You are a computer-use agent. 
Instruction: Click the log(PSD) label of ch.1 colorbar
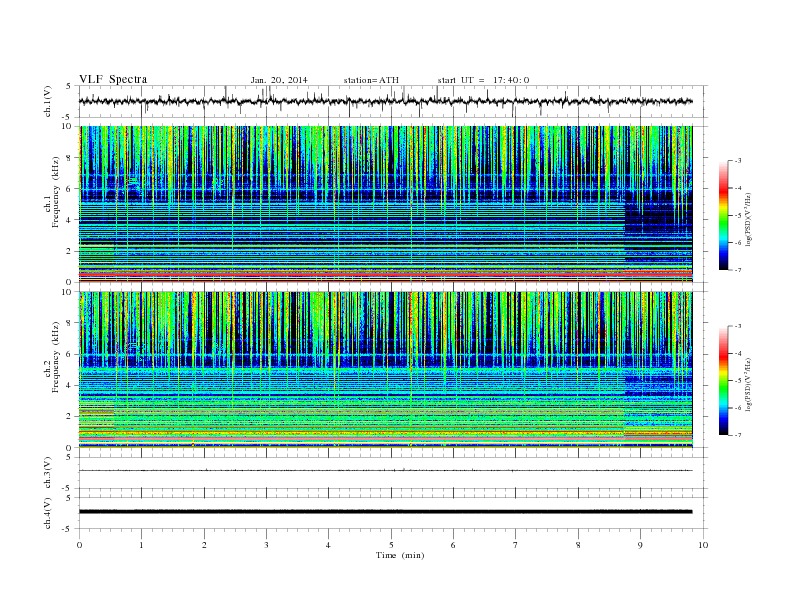pyautogui.click(x=748, y=219)
